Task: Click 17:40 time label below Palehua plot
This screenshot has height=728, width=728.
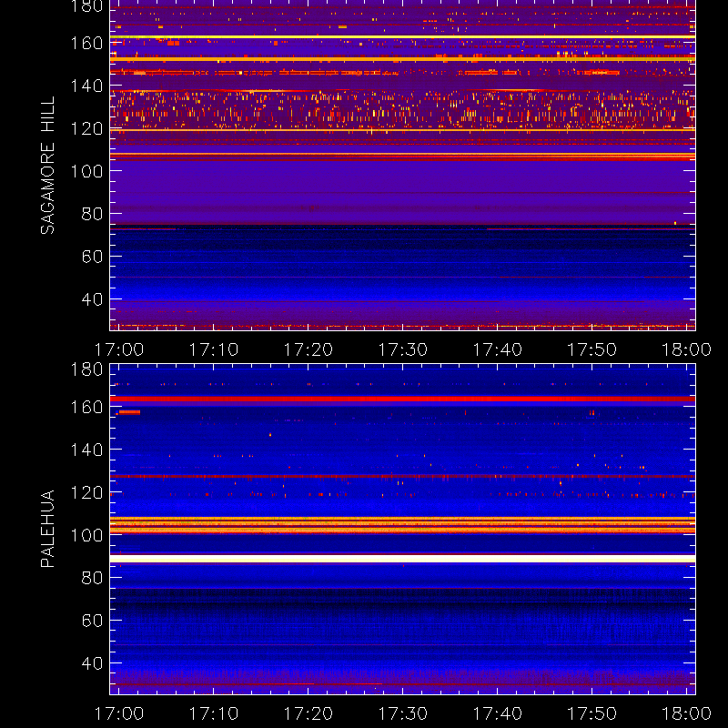Action: [497, 713]
